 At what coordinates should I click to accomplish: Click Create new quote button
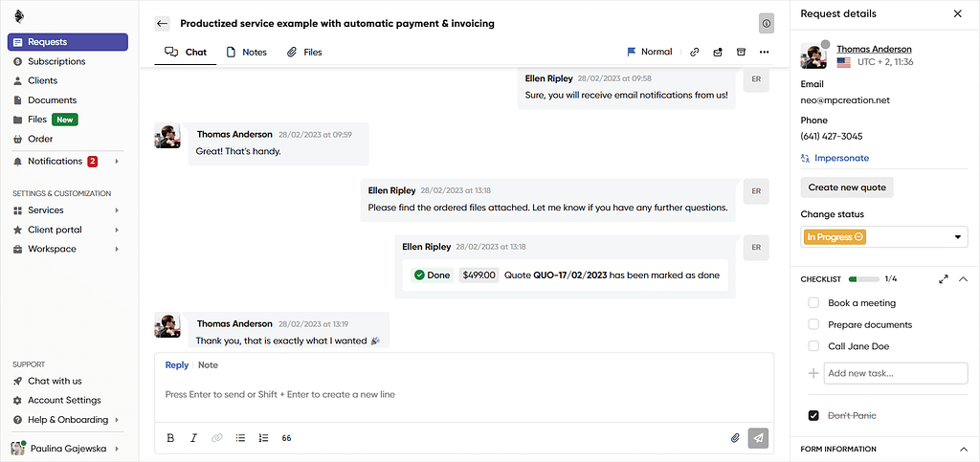point(847,187)
